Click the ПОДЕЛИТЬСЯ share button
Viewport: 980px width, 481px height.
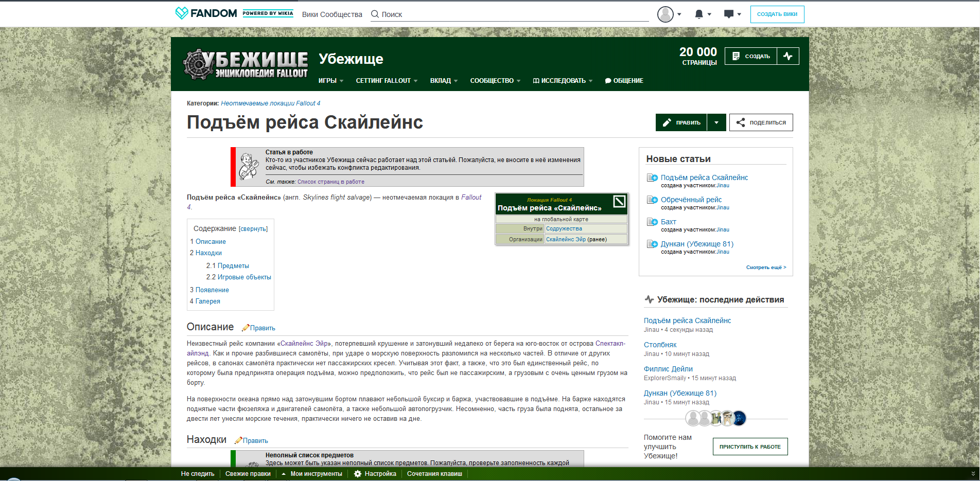click(761, 122)
